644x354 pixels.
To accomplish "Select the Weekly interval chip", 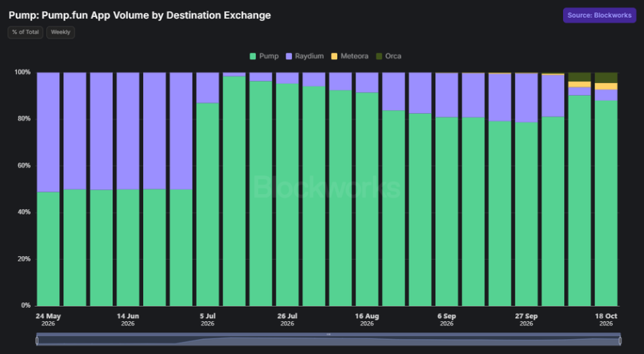I will (61, 32).
